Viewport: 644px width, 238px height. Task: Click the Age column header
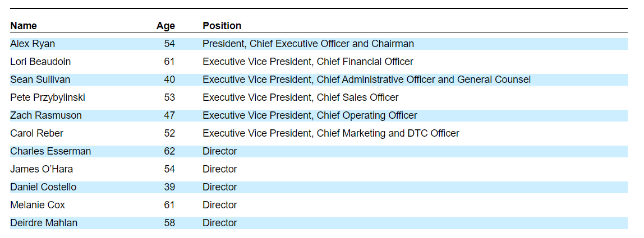click(165, 26)
